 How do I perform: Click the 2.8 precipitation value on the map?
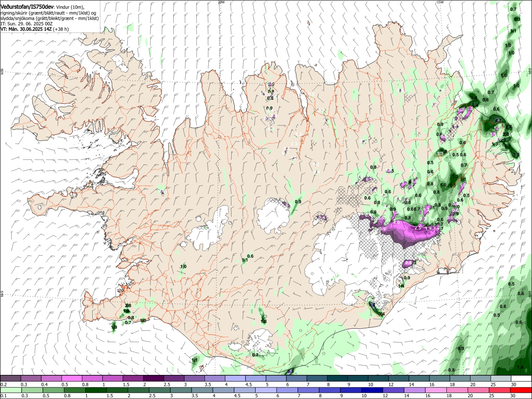click(x=128, y=305)
